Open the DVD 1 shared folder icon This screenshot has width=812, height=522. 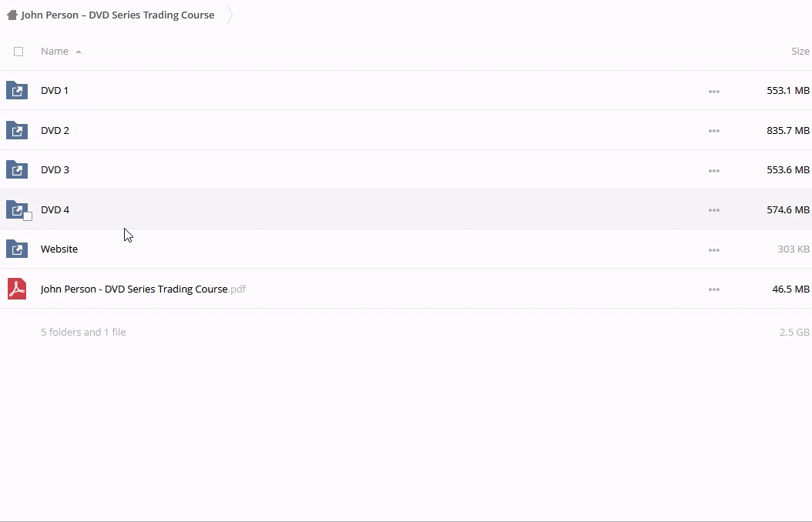[17, 91]
